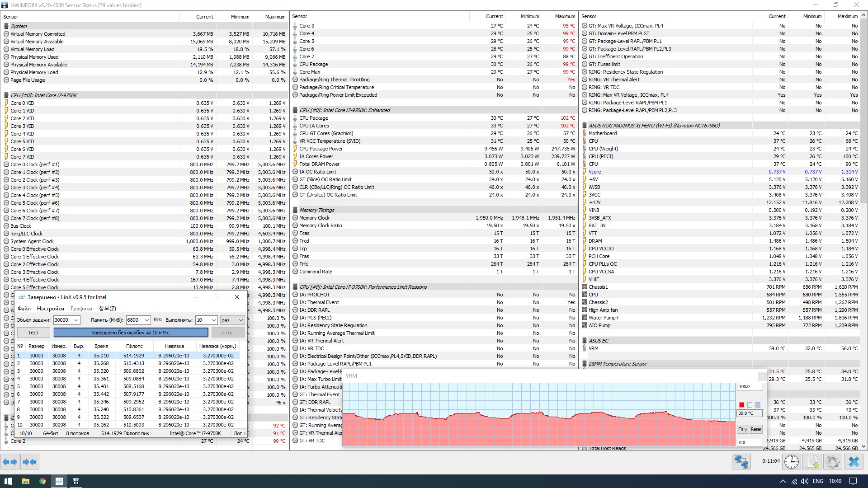
Task: Click the Fit y button
Action: point(742,429)
